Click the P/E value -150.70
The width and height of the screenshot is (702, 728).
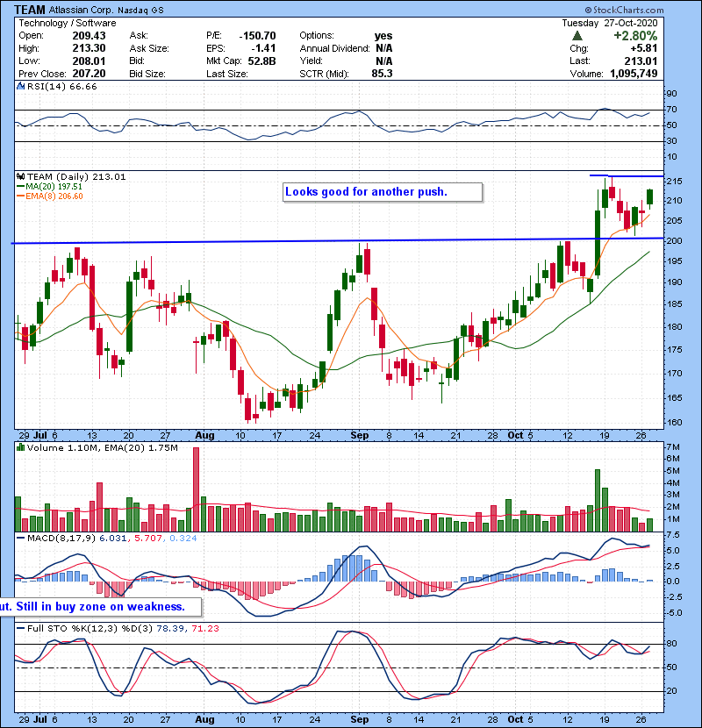click(257, 36)
